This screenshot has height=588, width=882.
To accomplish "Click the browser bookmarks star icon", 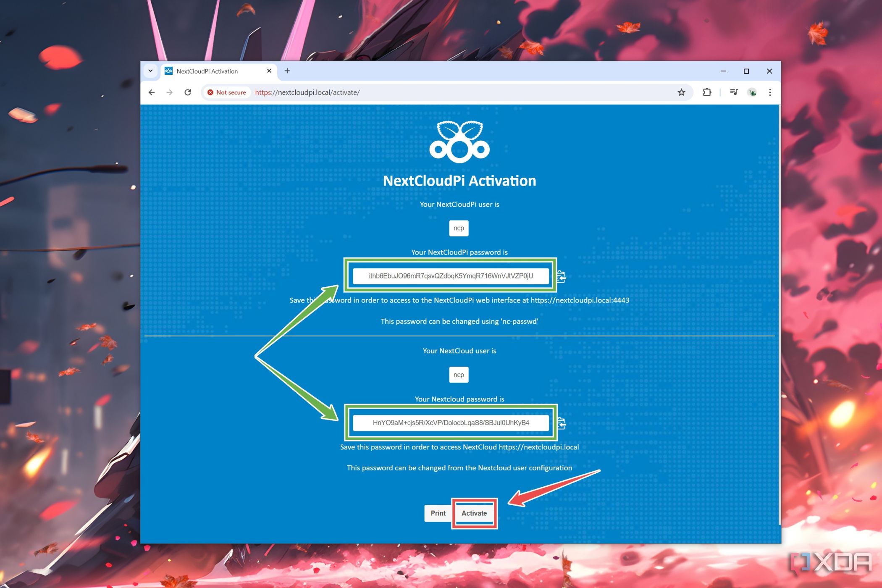I will click(x=681, y=92).
